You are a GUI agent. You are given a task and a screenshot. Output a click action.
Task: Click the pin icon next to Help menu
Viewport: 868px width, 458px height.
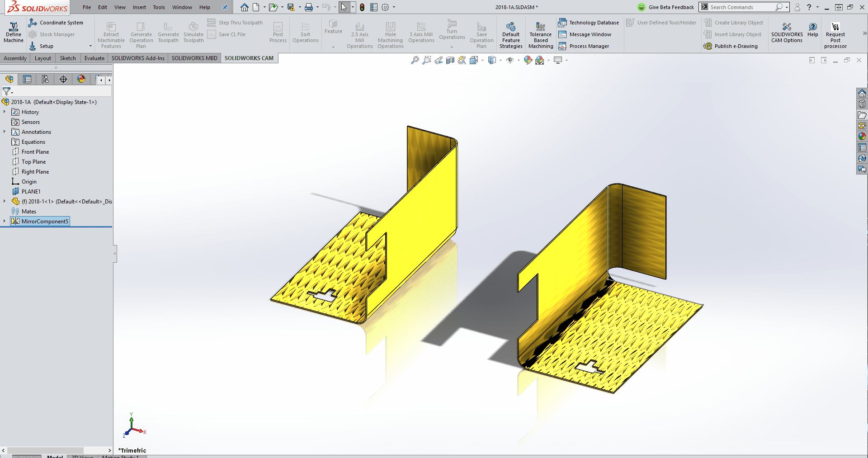(225, 7)
